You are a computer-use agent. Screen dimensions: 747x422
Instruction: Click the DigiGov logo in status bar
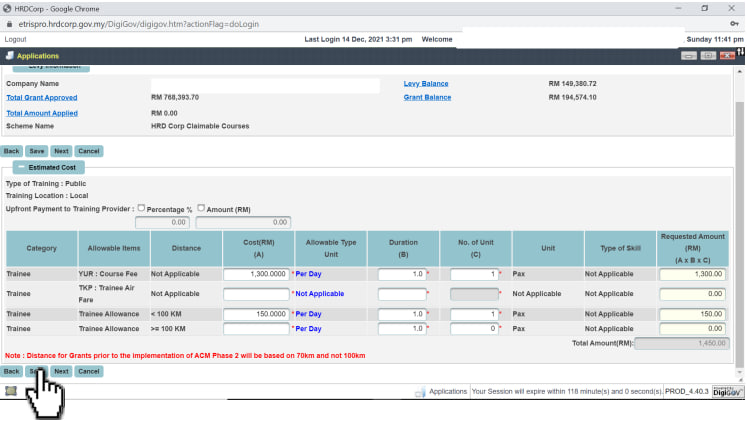coord(727,392)
